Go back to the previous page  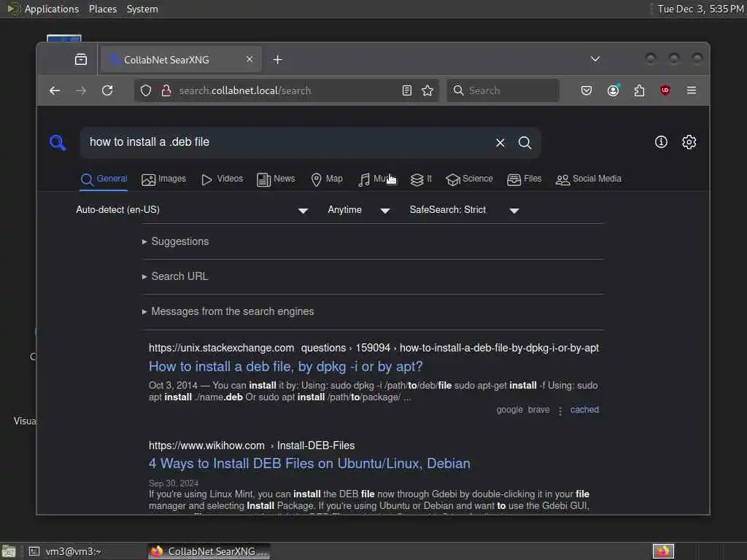pos(55,90)
